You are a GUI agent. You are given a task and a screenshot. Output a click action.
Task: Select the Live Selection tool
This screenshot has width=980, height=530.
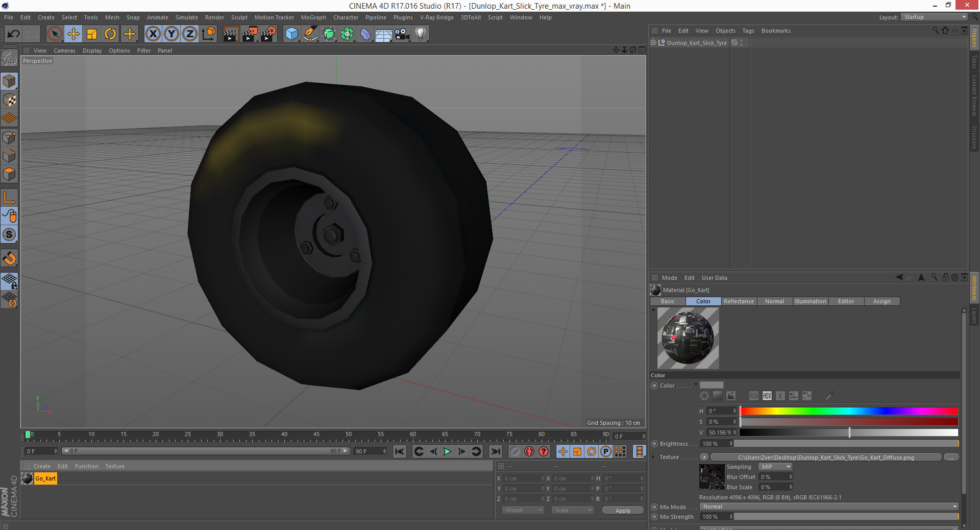pos(55,34)
